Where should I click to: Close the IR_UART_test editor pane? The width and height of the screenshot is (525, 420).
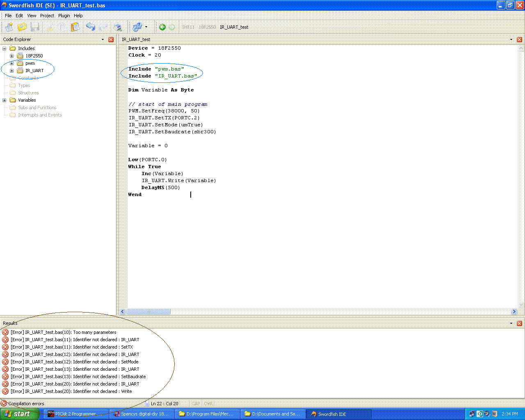[x=519, y=39]
